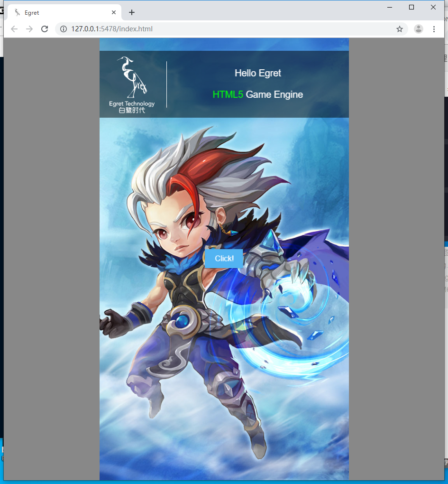Select the Egret browser tab

coord(64,12)
